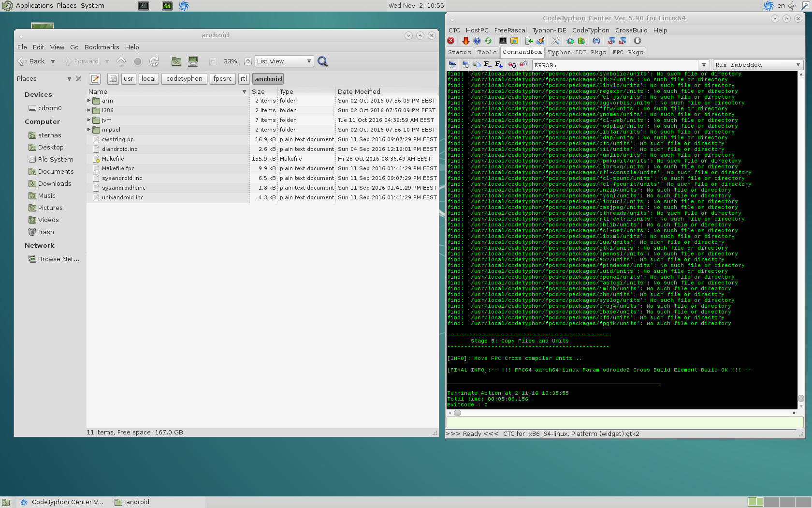Click the Typhoon 64-bit build icon
Screen dimensions: 812x508
click(623, 41)
